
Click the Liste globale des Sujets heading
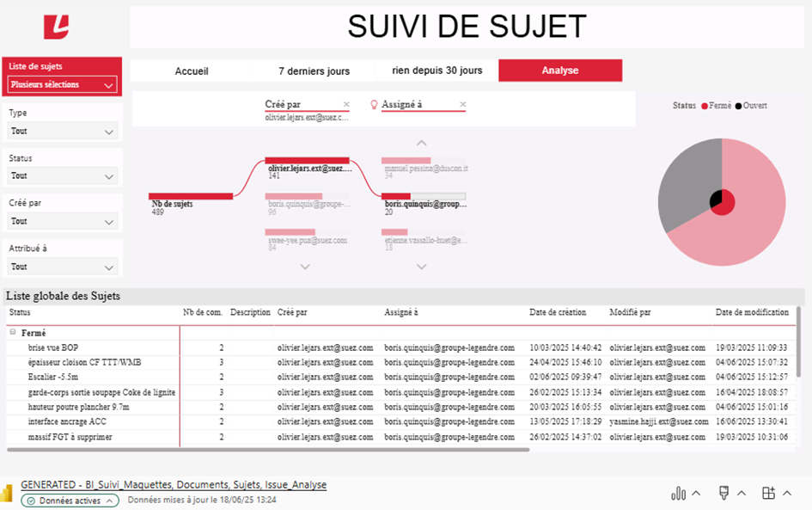pos(64,296)
